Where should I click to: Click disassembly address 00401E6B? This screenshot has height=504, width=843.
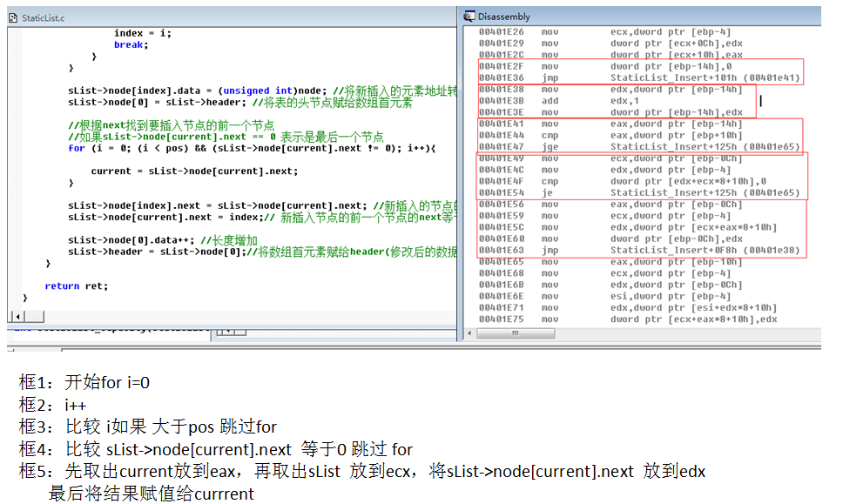tap(501, 285)
